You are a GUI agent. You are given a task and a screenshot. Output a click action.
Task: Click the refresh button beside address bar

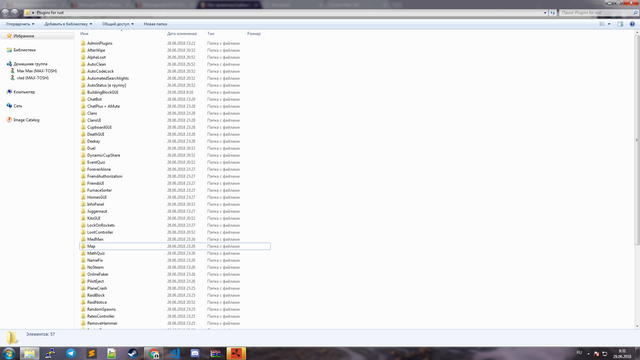tap(553, 13)
